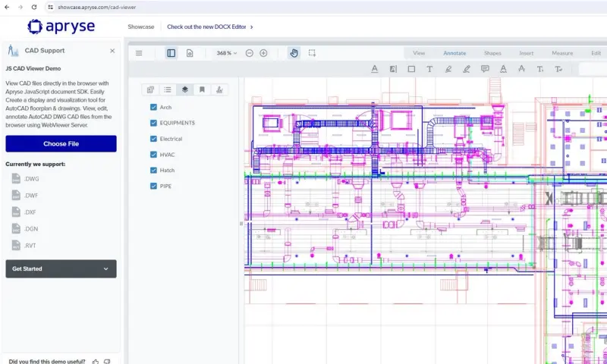607x364 pixels.
Task: Uncheck the Arch layer checkbox
Action: pyautogui.click(x=154, y=108)
